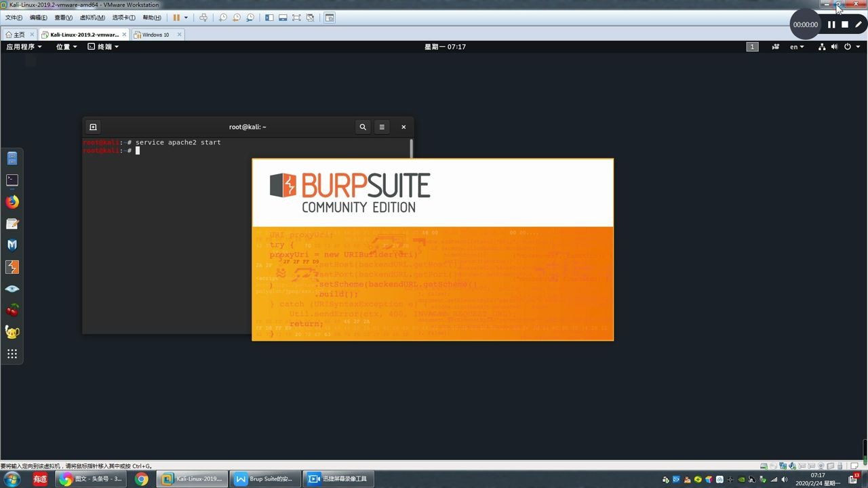868x488 pixels.
Task: Open the Windows Start button
Action: click(x=12, y=479)
